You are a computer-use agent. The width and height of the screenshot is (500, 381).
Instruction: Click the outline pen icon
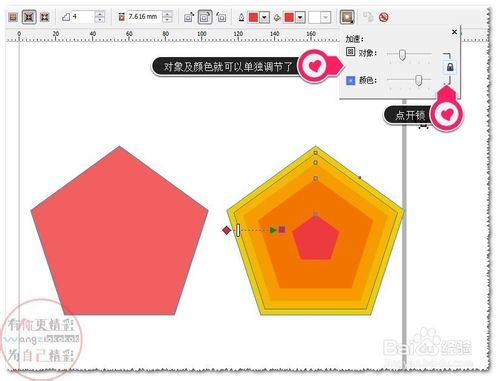coord(241,17)
